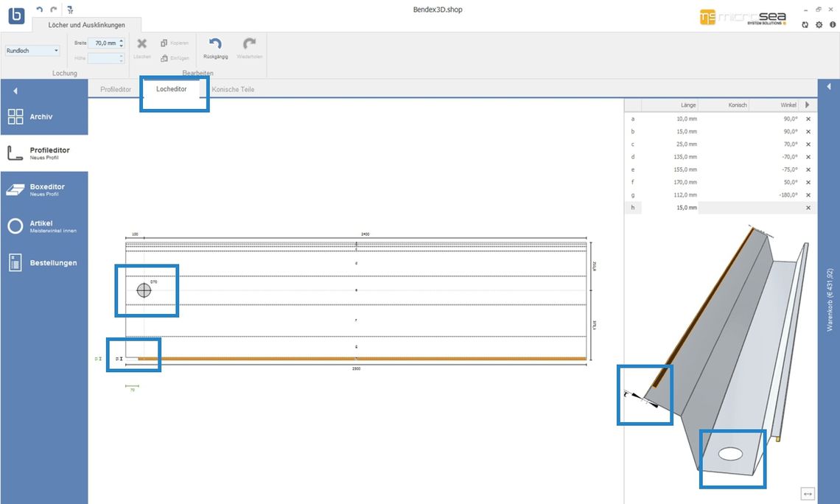Click the -75,0° angle of row e
This screenshot has width=840, height=504.
(789, 169)
